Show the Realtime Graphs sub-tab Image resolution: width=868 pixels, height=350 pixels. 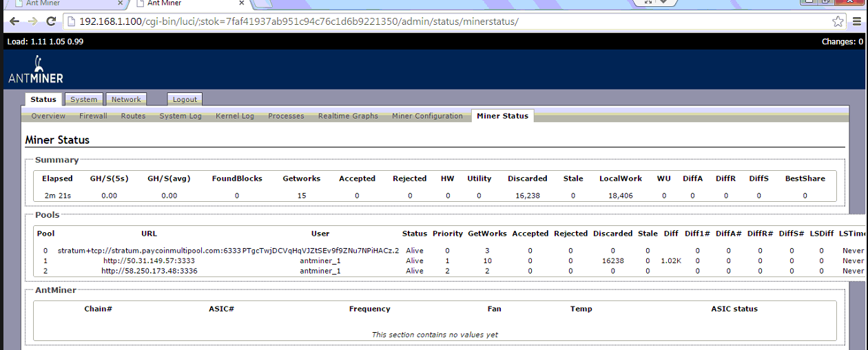tap(348, 116)
